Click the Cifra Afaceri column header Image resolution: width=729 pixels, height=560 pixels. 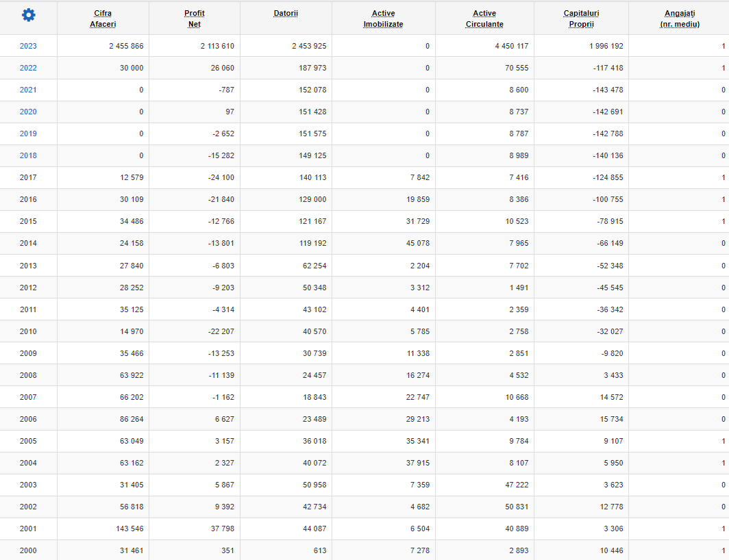pyautogui.click(x=103, y=18)
